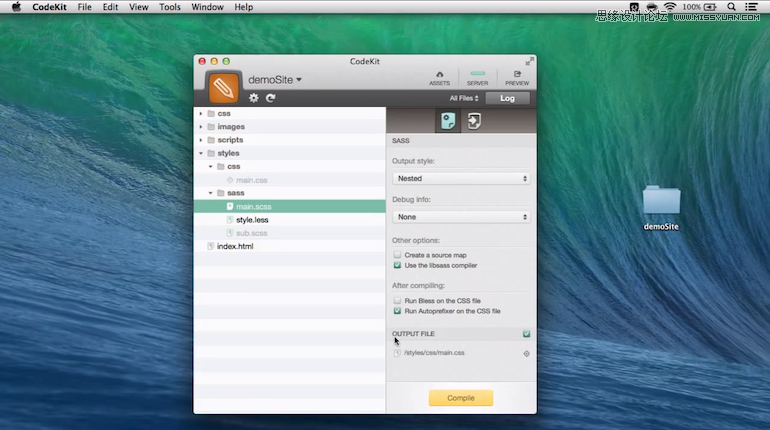Screen dimensions: 770x430
Task: Open project settings gear icon
Action: tap(253, 98)
